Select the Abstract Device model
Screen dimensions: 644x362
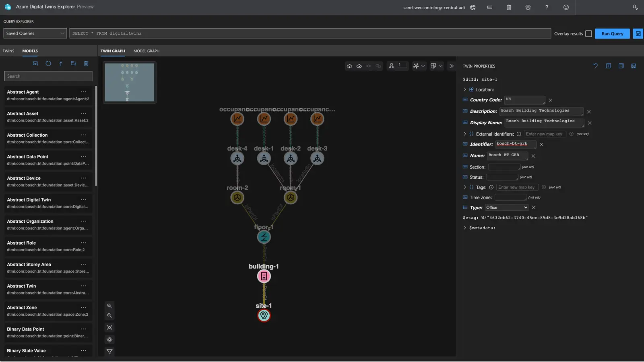pyautogui.click(x=48, y=182)
